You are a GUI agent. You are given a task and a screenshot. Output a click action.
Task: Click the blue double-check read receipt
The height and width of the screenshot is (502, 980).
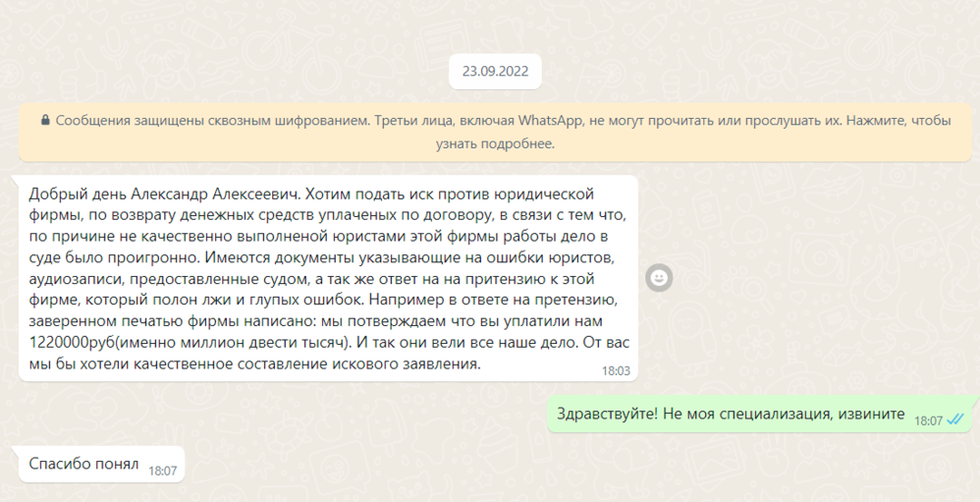[x=955, y=420]
